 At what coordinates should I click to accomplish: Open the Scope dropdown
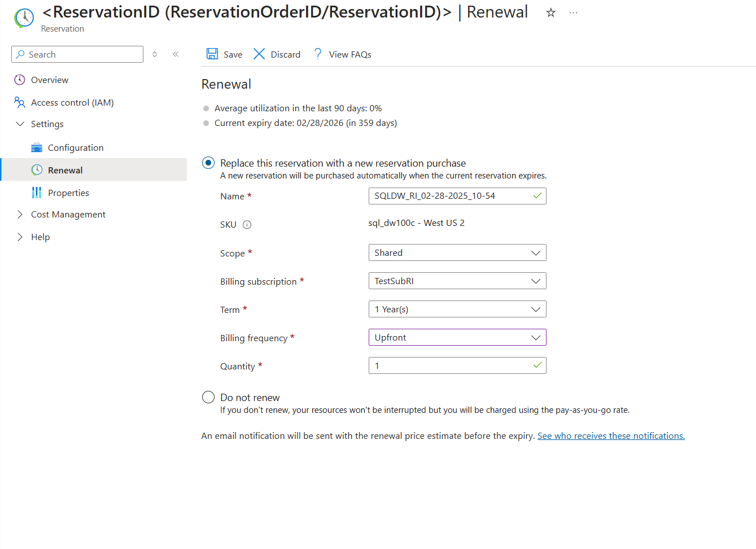click(x=457, y=253)
